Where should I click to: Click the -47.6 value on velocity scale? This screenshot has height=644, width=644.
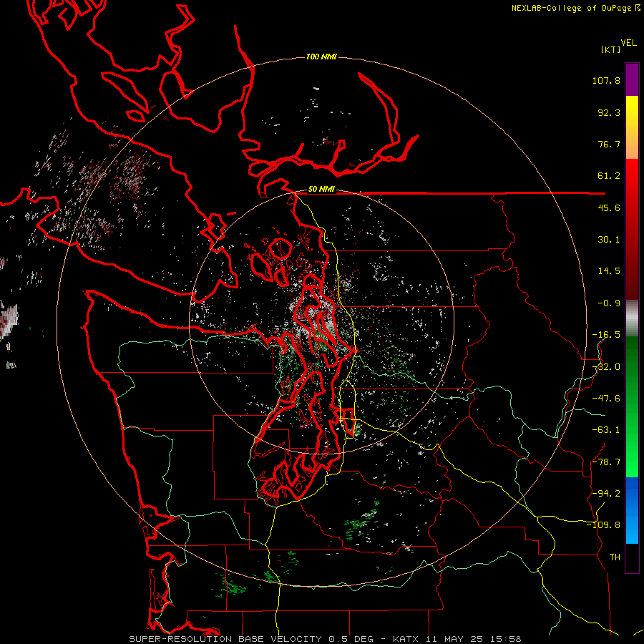[606, 399]
